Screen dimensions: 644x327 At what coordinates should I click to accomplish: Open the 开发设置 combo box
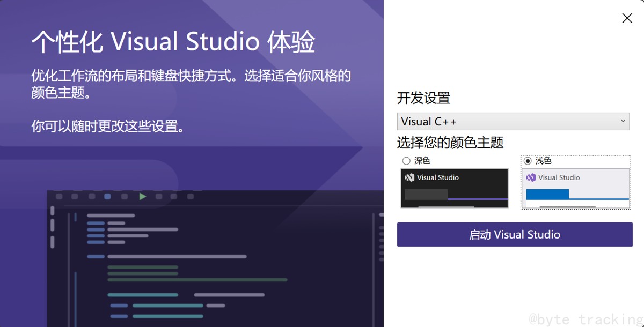coord(513,121)
